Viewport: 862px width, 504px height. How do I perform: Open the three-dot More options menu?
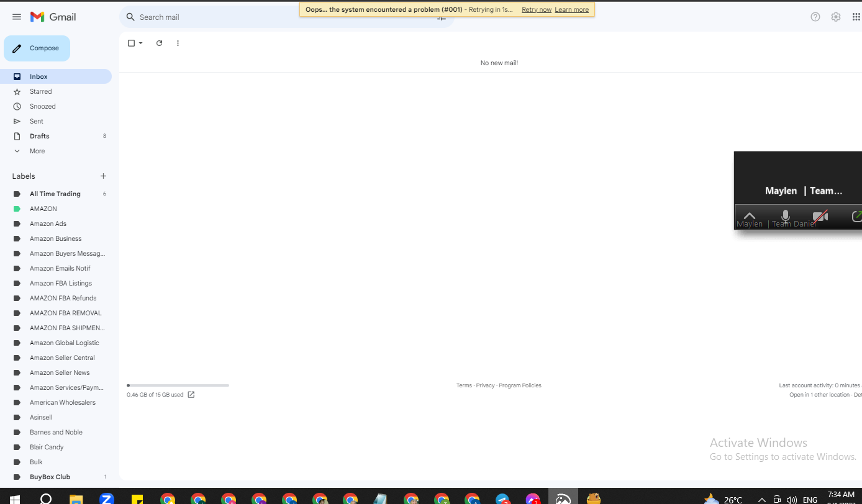[178, 43]
